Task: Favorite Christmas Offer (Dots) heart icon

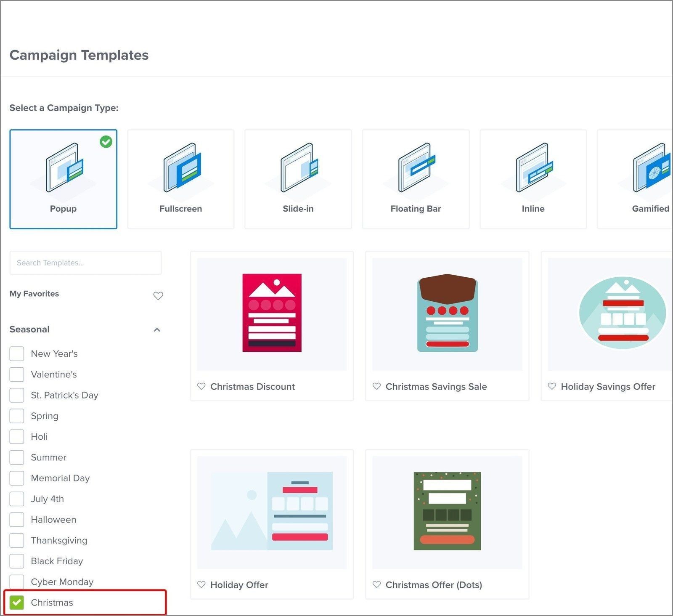Action: (377, 584)
